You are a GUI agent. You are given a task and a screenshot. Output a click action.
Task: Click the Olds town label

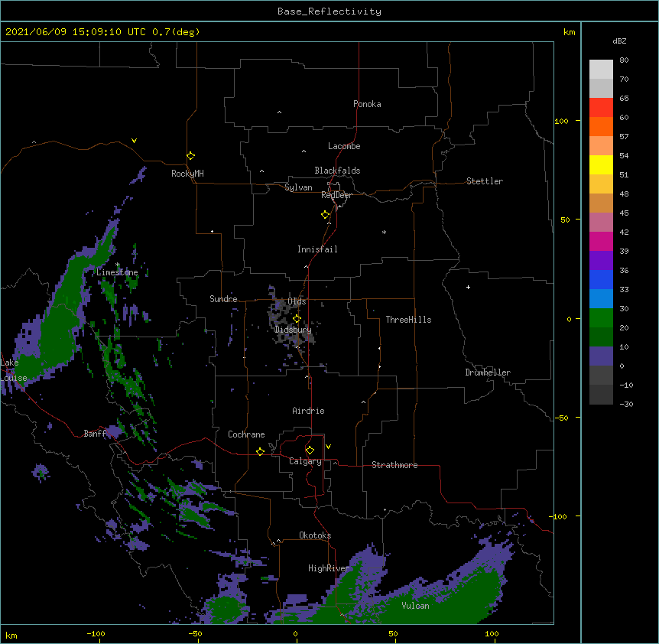297,301
